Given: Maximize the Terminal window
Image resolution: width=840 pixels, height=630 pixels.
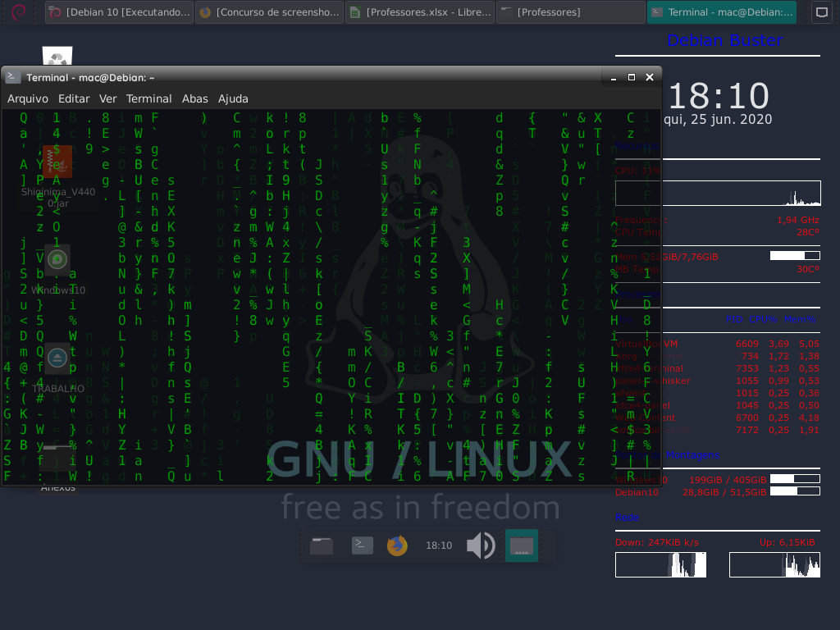Looking at the screenshot, I should (632, 78).
